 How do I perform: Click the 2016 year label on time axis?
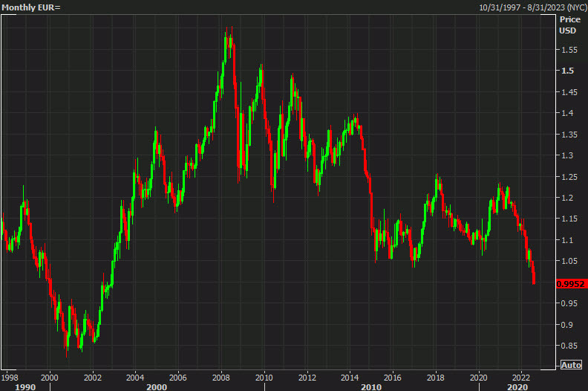coord(392,378)
